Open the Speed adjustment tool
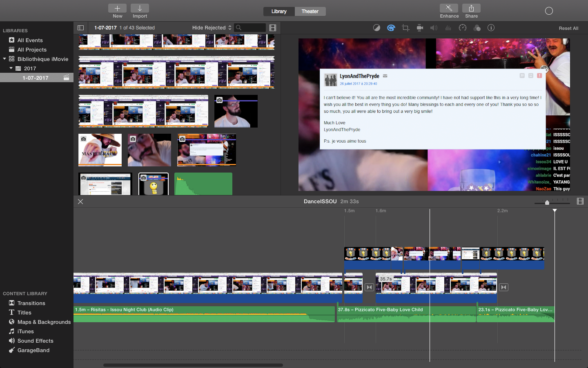Viewport: 588px width, 368px height. coord(462,28)
